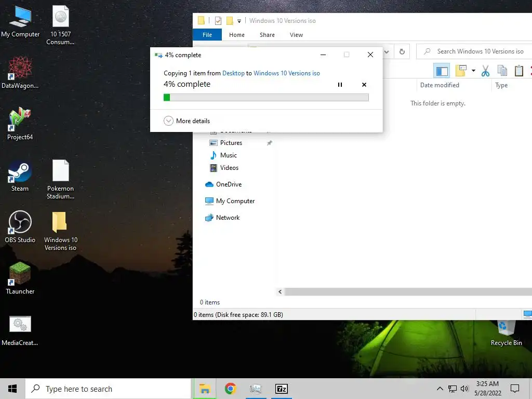Screen dimensions: 532x399
Task: Select Network in the navigation pane
Action: coord(222,218)
